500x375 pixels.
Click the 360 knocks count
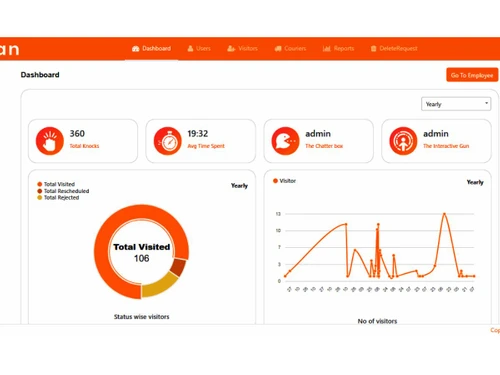[x=77, y=134]
